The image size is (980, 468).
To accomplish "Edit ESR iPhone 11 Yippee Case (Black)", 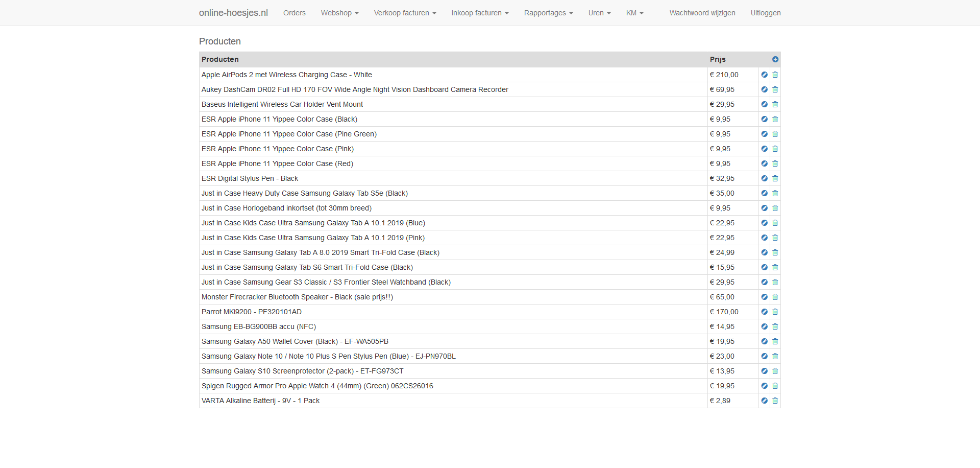I will tap(764, 119).
